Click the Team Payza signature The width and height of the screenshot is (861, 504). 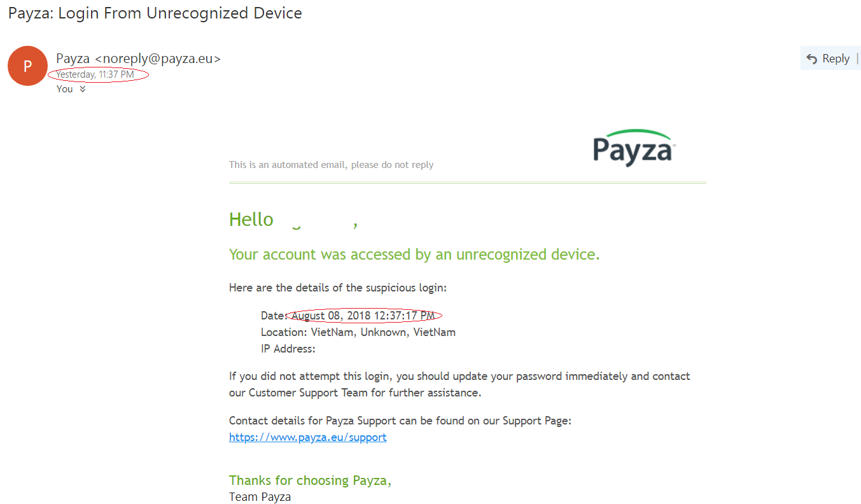[260, 497]
